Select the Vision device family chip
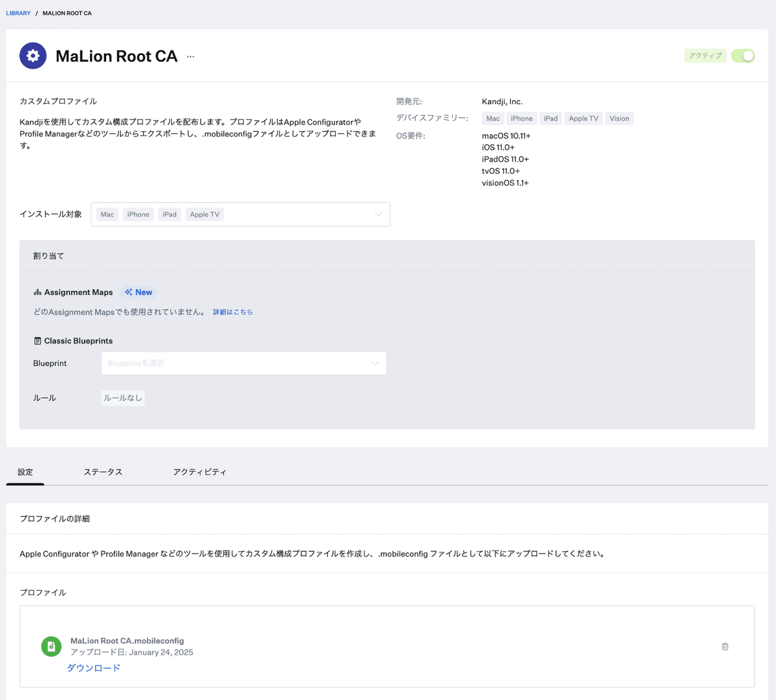 (620, 118)
